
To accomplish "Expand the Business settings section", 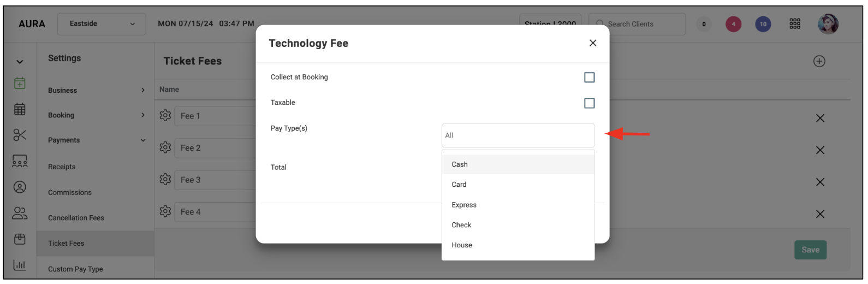I will (96, 90).
